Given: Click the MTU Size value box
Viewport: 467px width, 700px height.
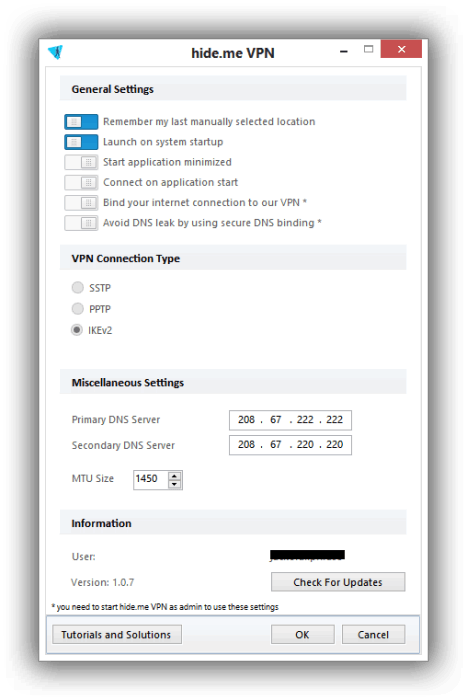Looking at the screenshot, I should pos(151,479).
